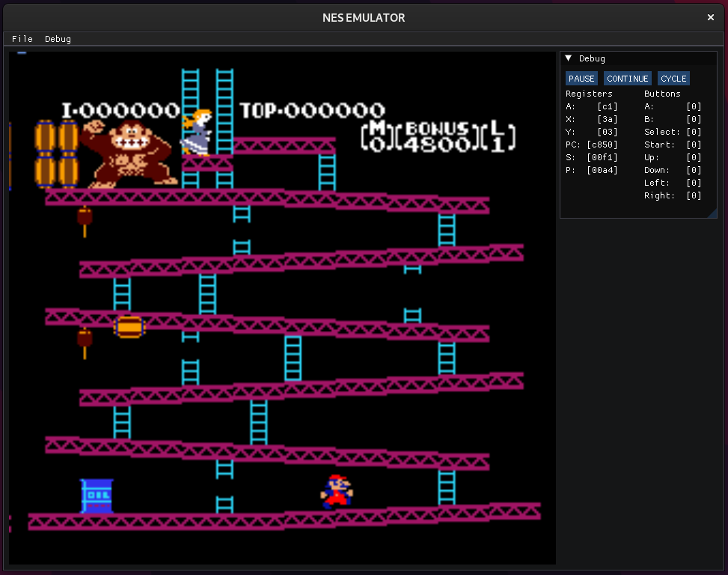728x575 pixels.
Task: Click the Debug panel title text
Action: point(592,58)
